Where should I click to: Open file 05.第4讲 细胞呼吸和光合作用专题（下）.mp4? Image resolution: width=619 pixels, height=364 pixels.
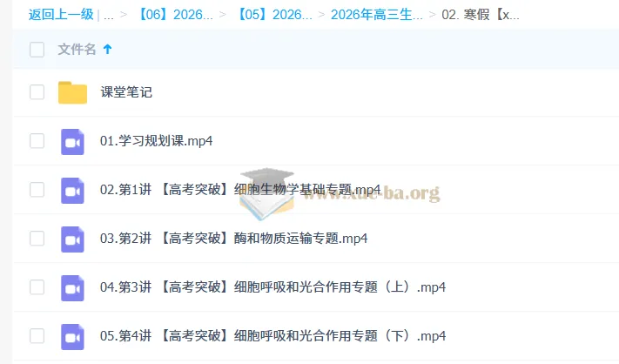tap(272, 336)
